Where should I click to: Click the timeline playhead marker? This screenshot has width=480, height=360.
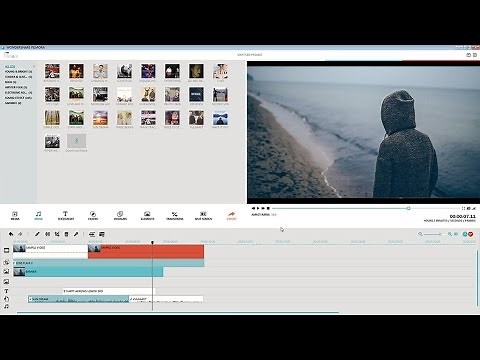[152, 243]
